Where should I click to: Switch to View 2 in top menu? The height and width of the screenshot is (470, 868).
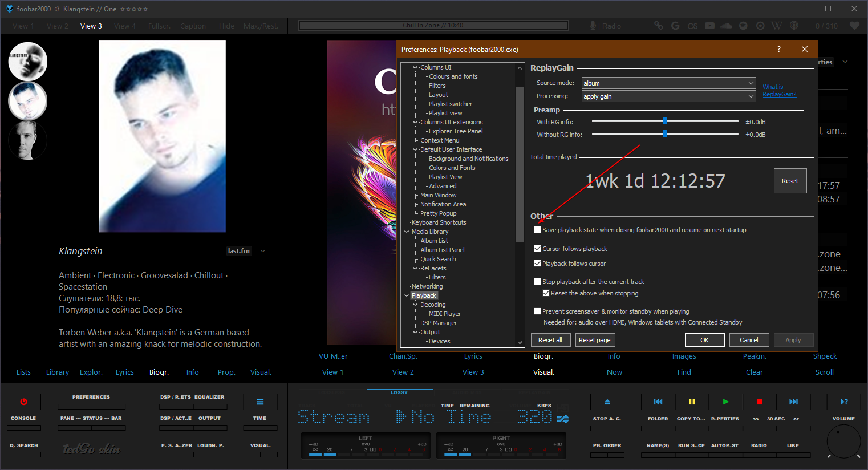point(57,26)
